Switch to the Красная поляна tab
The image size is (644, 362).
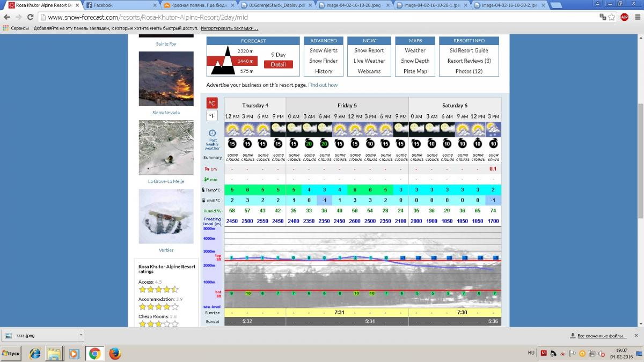click(200, 5)
